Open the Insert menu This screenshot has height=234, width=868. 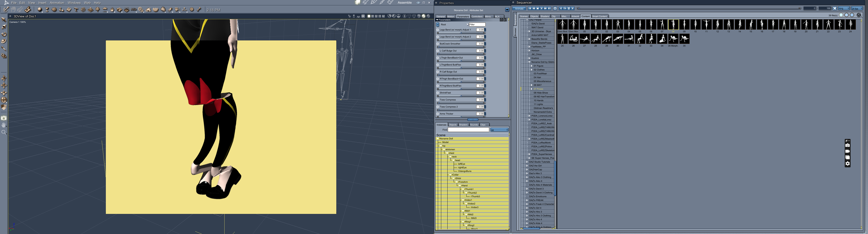[x=42, y=3]
